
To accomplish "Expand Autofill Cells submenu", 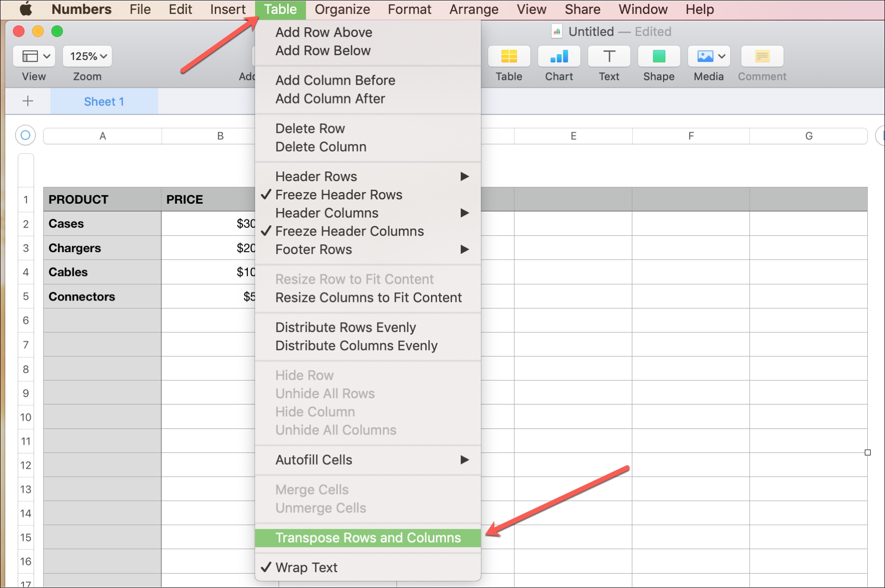I will 369,460.
